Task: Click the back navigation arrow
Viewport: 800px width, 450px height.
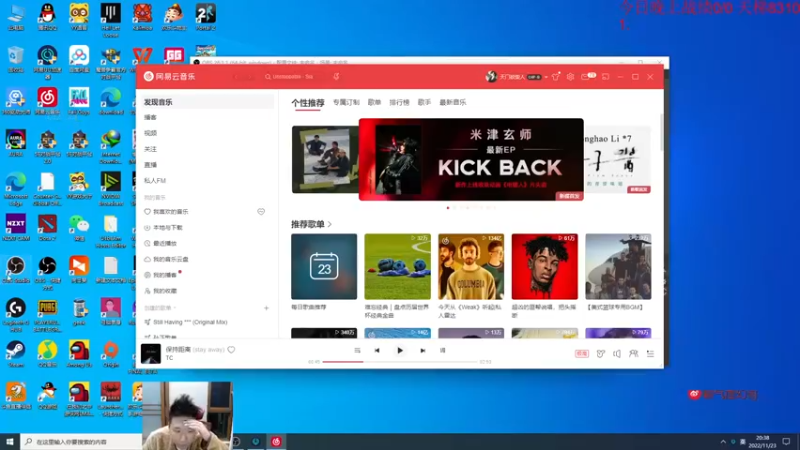Action: point(236,77)
